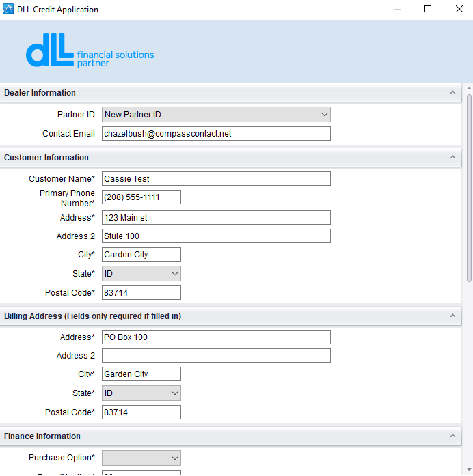Collapse the Finance Information section
473x476 pixels.
tap(452, 436)
